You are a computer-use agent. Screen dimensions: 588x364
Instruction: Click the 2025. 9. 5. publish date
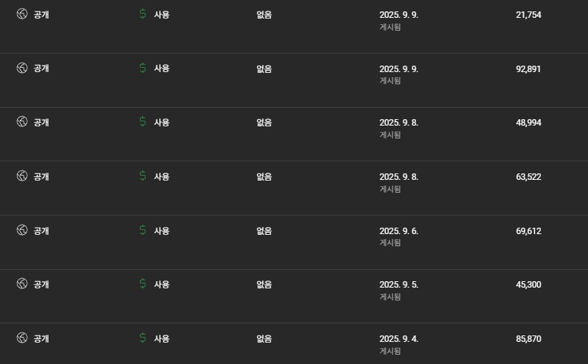[399, 284]
